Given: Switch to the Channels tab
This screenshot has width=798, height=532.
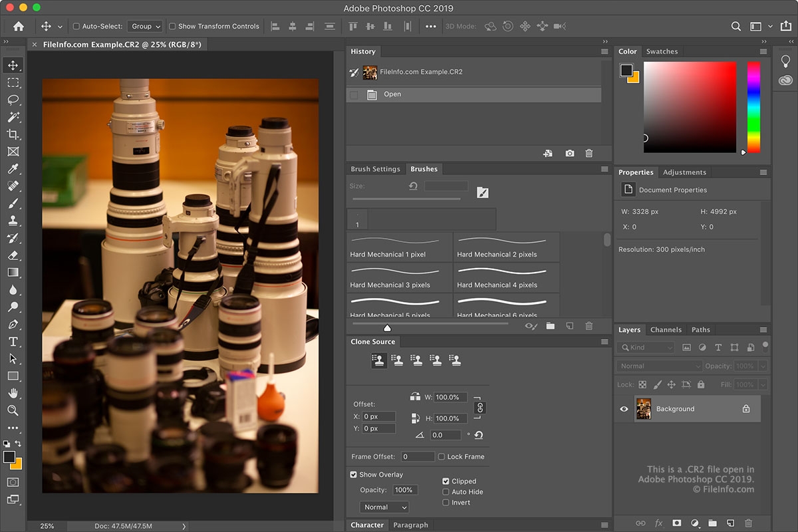Looking at the screenshot, I should coord(666,330).
